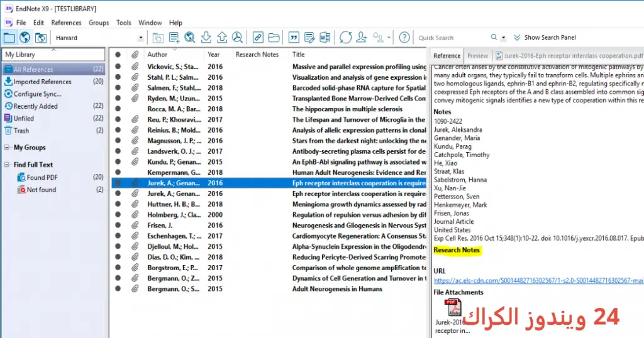Click Go to Word Processor icon

coord(325,38)
